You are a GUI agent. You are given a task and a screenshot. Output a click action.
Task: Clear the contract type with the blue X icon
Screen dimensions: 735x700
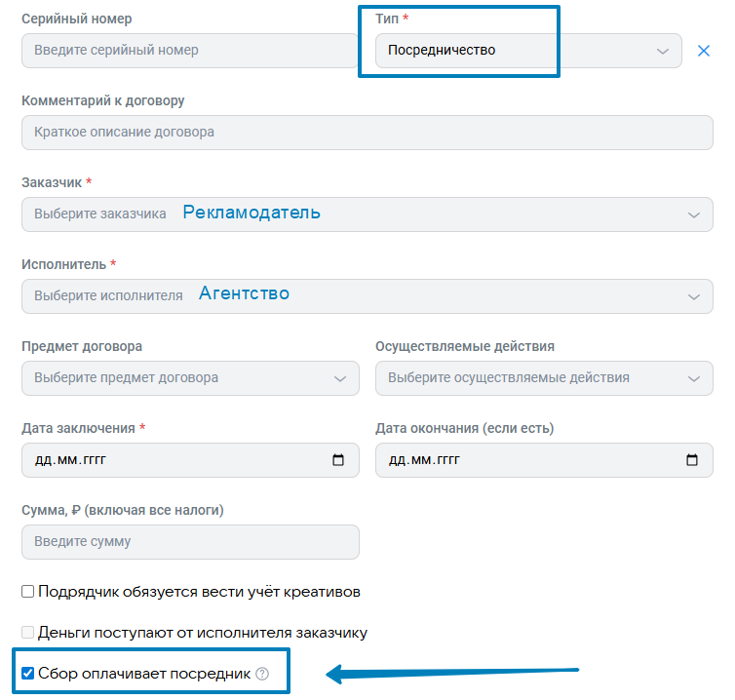pos(703,51)
